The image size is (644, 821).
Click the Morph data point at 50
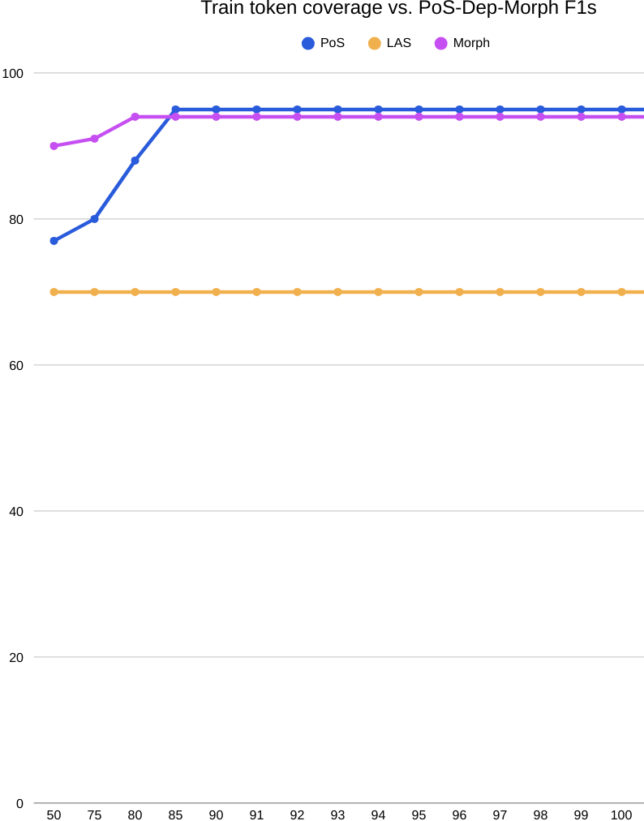pos(54,146)
